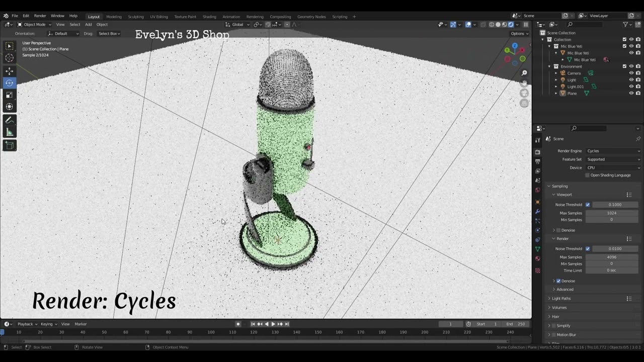This screenshot has height=362, width=644.
Task: Open the Texture properties checker tab
Action: tap(538, 270)
